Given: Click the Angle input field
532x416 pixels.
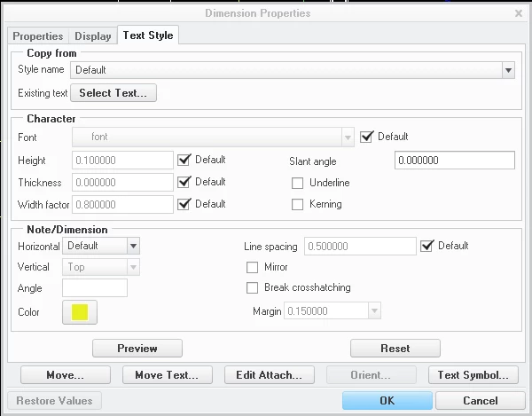Looking at the screenshot, I should (x=95, y=288).
